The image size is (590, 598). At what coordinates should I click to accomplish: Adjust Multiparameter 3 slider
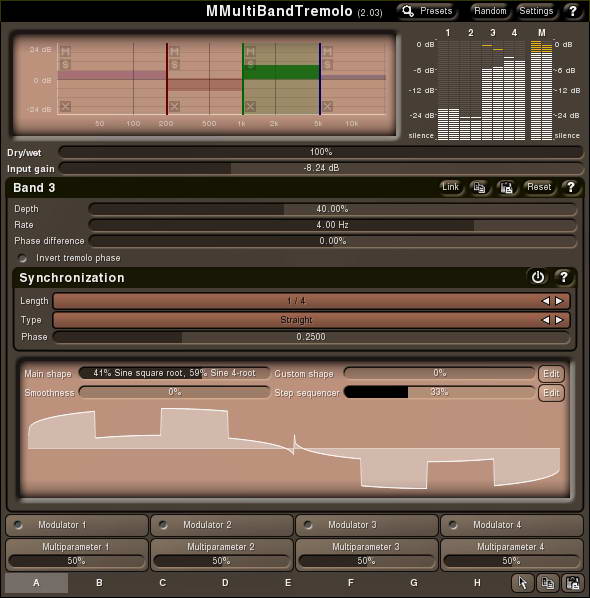click(x=366, y=561)
